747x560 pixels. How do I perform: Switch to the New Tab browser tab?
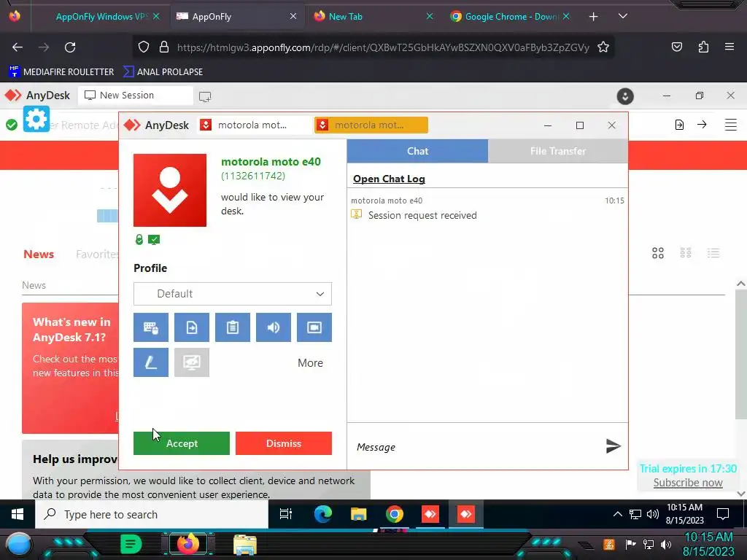373,17
